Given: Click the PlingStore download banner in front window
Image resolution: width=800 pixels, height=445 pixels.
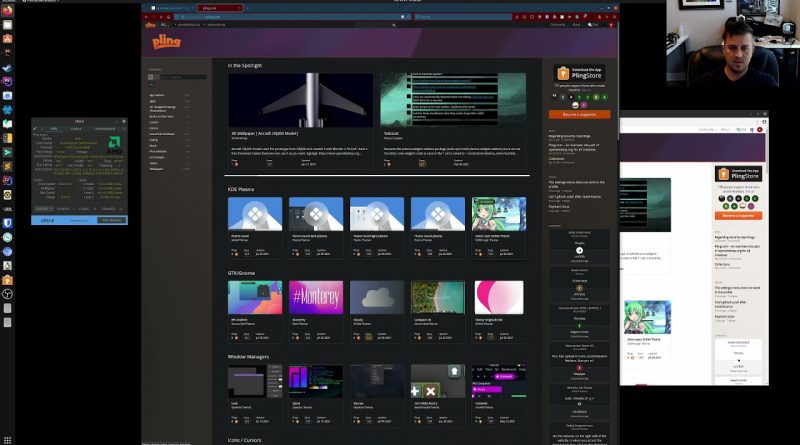Looking at the screenshot, I should (580, 73).
